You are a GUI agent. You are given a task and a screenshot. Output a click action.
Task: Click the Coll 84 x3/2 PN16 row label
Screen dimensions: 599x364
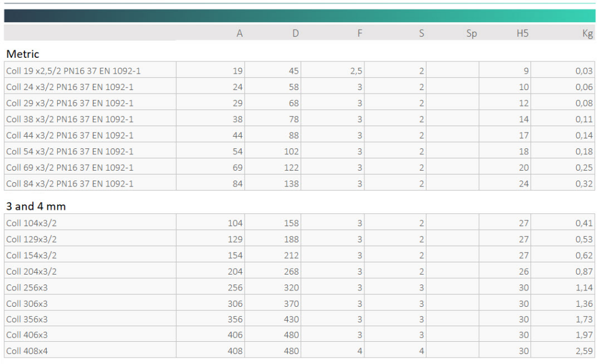[x=70, y=183]
